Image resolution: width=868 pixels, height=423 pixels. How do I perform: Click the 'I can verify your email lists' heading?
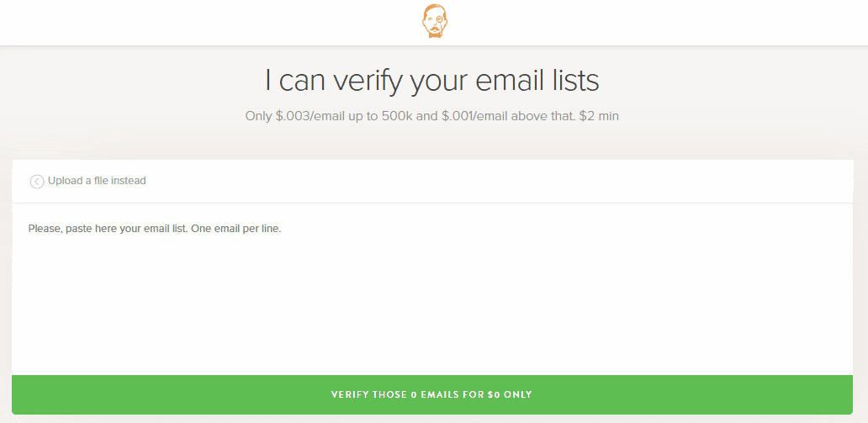(x=432, y=81)
